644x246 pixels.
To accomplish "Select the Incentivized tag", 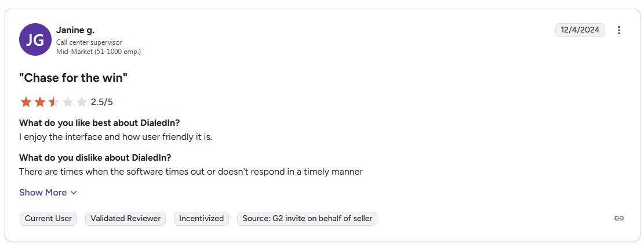I will click(x=201, y=218).
